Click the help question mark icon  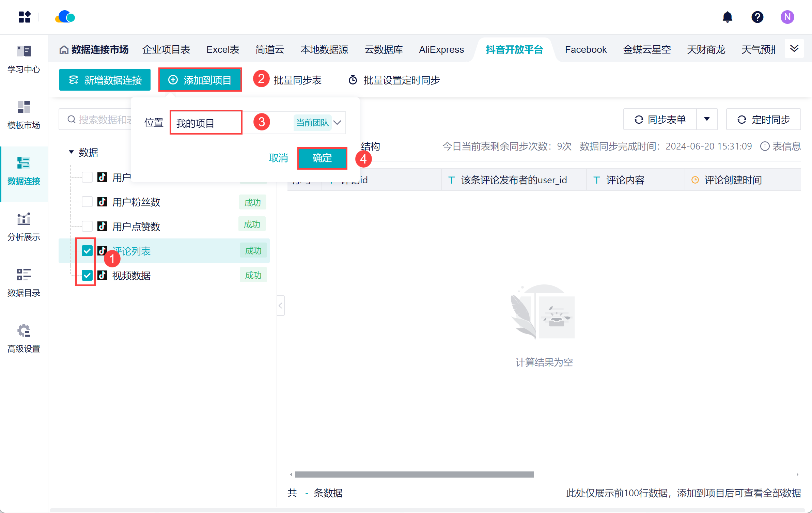pyautogui.click(x=757, y=17)
